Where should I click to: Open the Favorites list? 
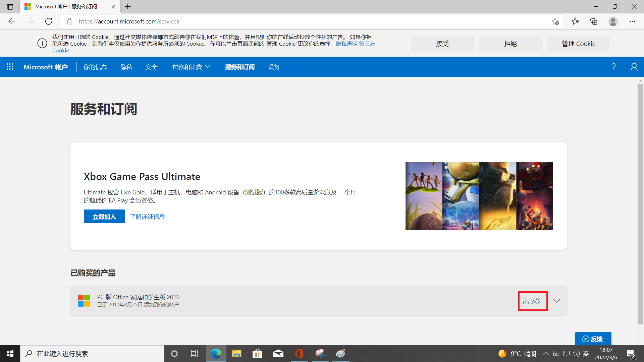point(575,21)
